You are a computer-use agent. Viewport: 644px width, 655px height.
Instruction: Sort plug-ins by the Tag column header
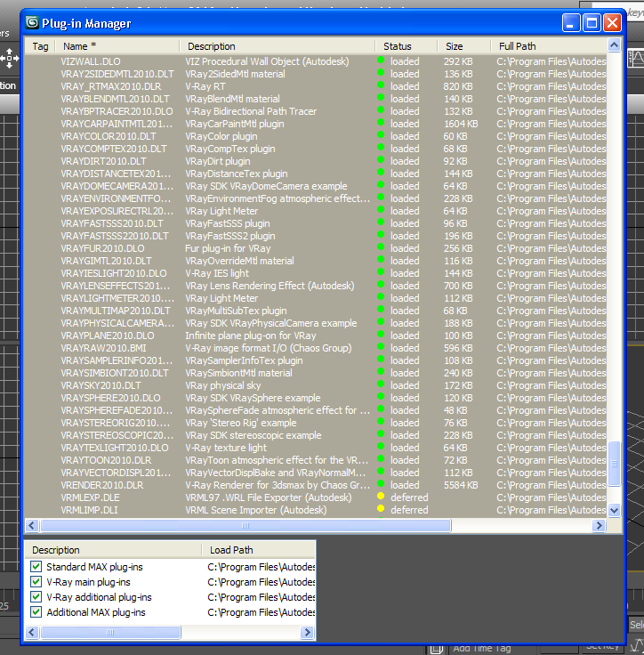click(x=40, y=46)
